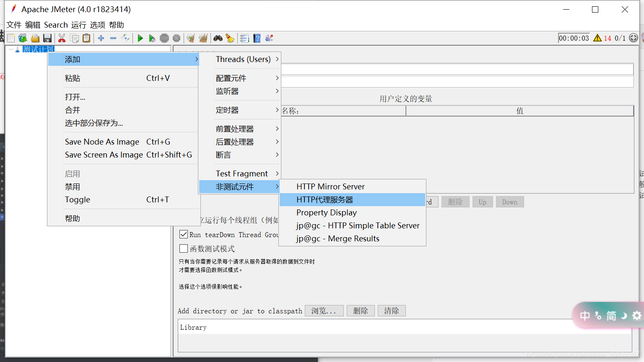Image resolution: width=644 pixels, height=362 pixels.
Task: Select the 测试计划 tree node
Action: click(39, 49)
